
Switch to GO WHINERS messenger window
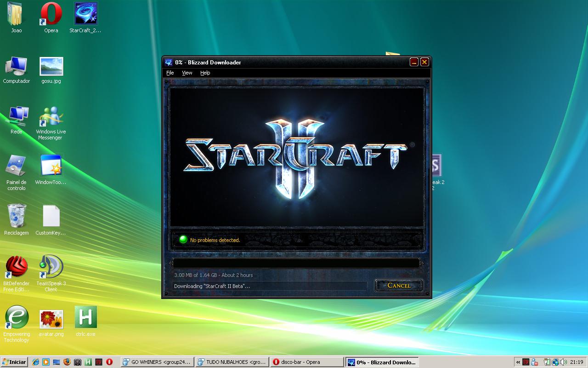pos(157,362)
